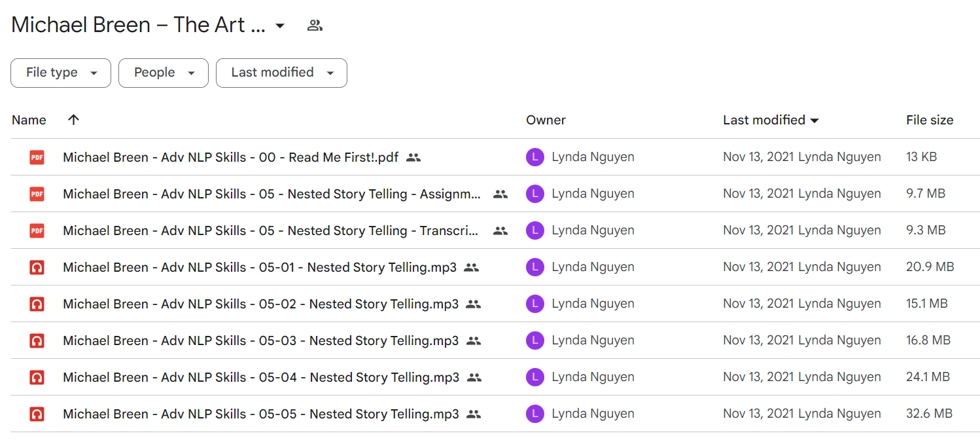Click owner name Lynda Nguyen on 05-03 mp3 row
The width and height of the screenshot is (980, 442).
(x=593, y=341)
